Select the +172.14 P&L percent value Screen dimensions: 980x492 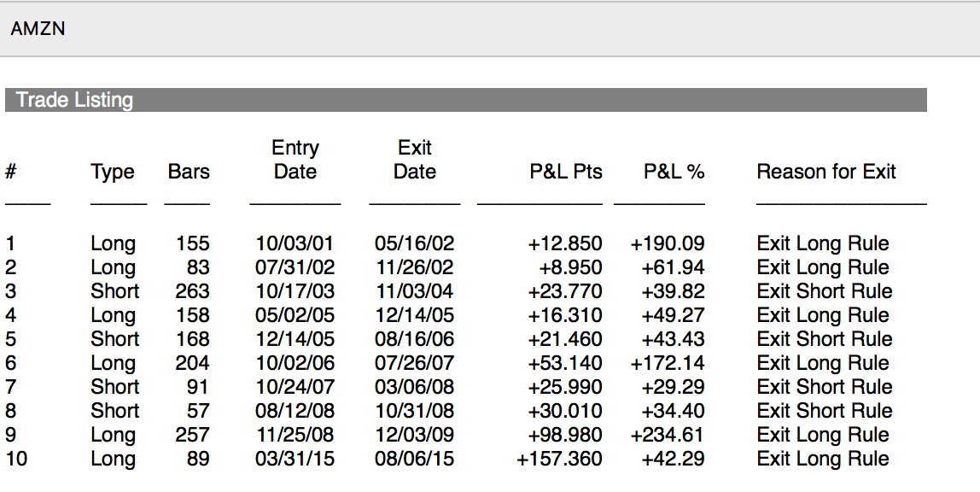tap(668, 363)
